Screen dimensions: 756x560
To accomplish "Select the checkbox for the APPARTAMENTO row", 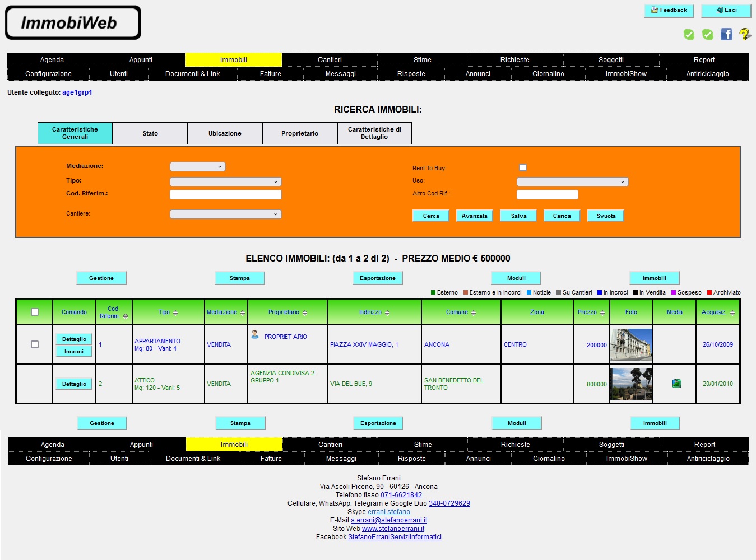I will click(34, 344).
